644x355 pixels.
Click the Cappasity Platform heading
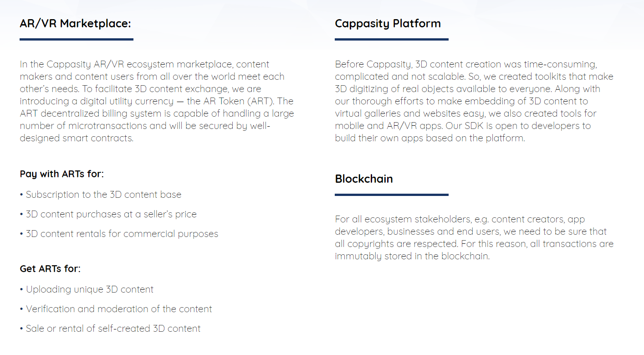click(388, 23)
